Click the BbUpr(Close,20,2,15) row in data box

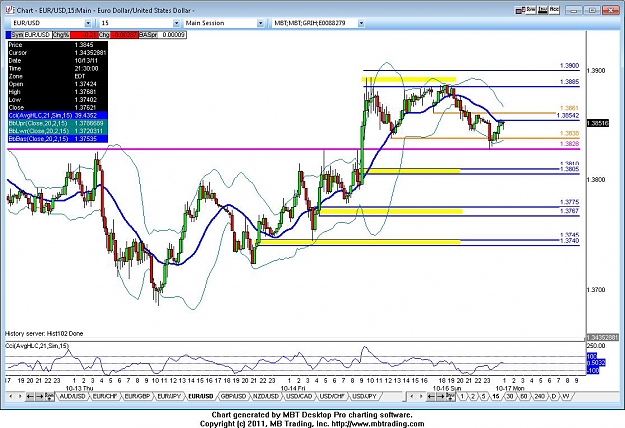pos(58,124)
